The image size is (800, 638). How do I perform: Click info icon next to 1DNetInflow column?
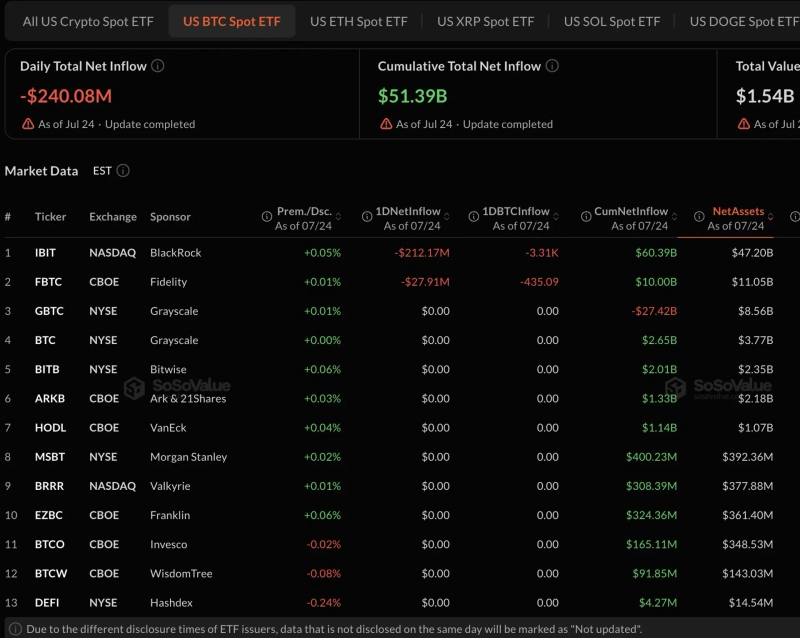[366, 217]
